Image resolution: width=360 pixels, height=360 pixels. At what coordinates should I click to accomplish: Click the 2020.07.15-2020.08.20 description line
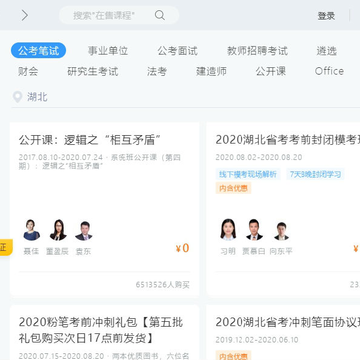click(104, 356)
